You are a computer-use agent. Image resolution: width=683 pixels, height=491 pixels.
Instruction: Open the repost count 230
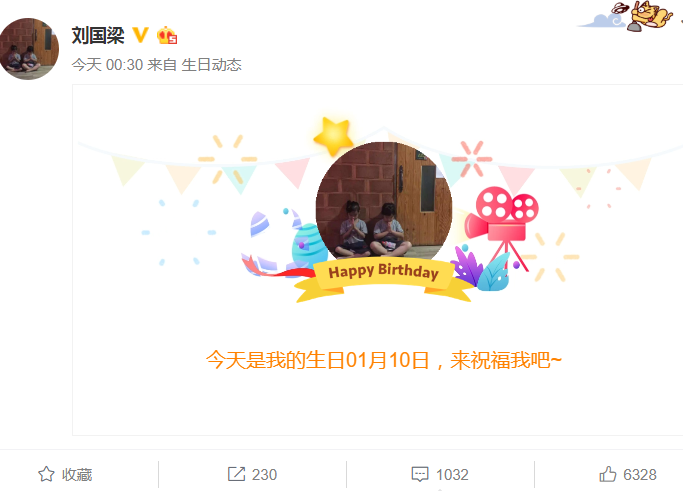pyautogui.click(x=264, y=474)
